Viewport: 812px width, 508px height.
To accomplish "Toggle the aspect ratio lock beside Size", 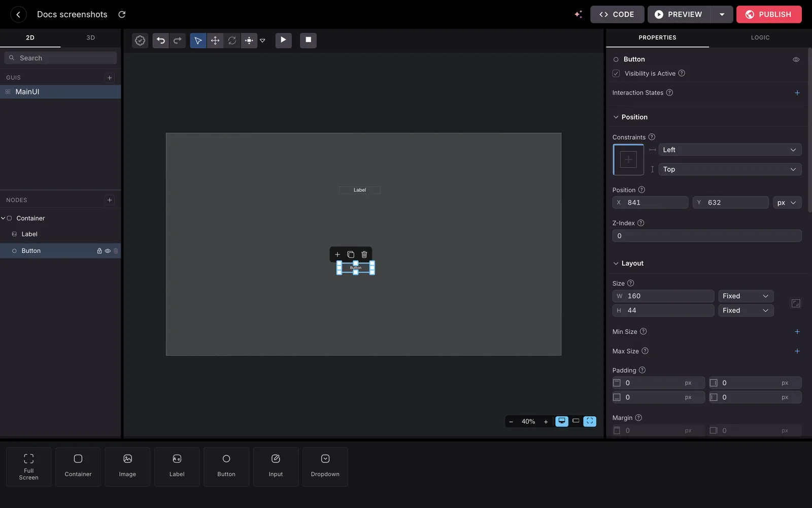I will 796,303.
